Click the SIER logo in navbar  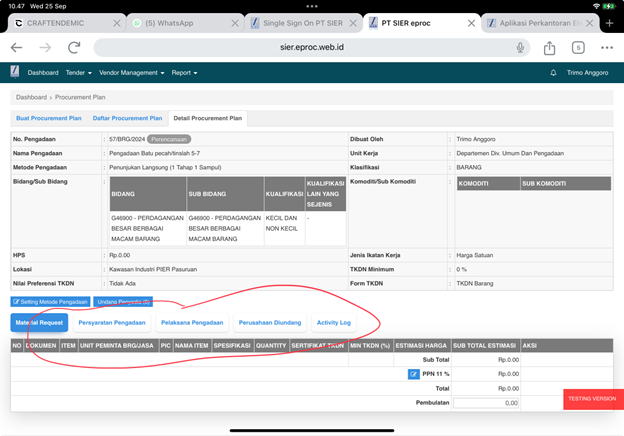14,72
